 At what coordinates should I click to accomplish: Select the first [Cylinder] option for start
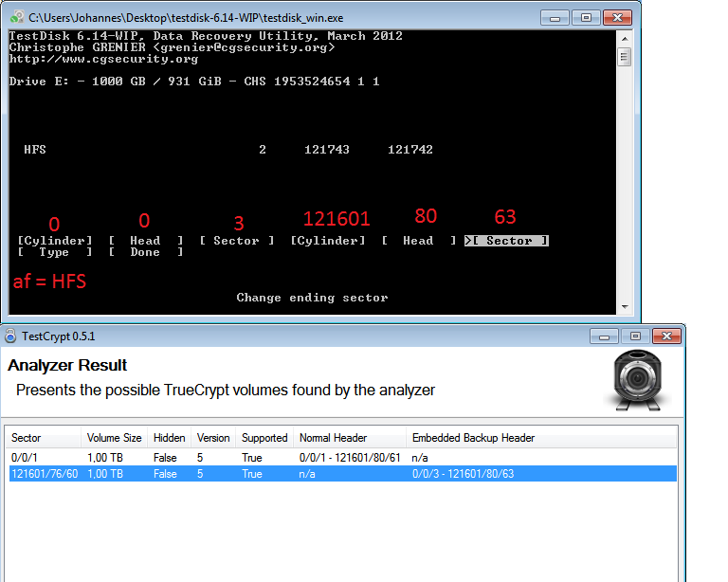point(55,241)
